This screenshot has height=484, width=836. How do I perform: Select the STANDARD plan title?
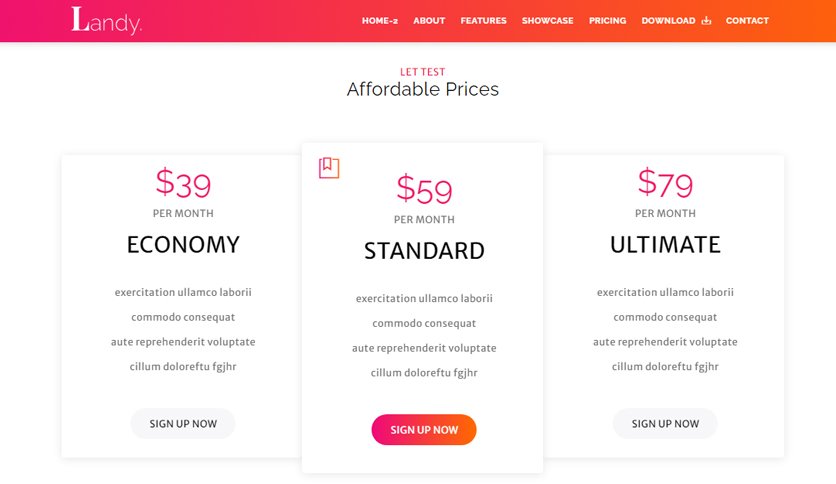pos(424,251)
